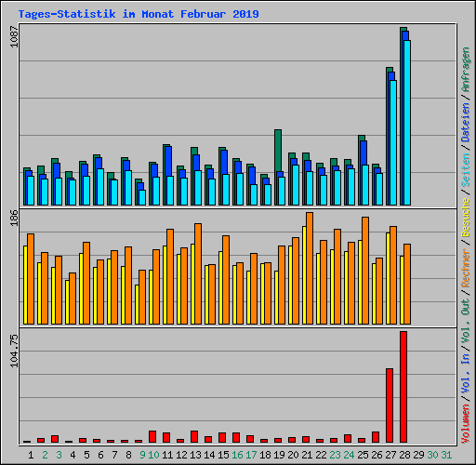Click day label 21

click(307, 455)
